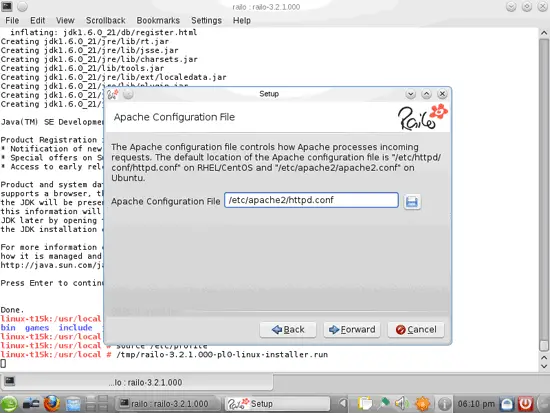Open the Scrollback menu
This screenshot has width=550, height=413.
point(106,21)
